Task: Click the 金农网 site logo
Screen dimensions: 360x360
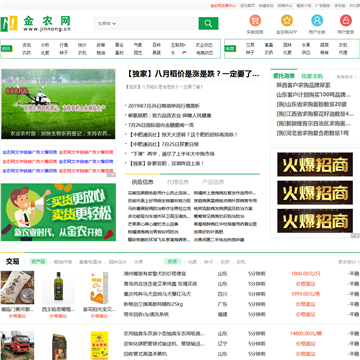Action: click(x=36, y=23)
